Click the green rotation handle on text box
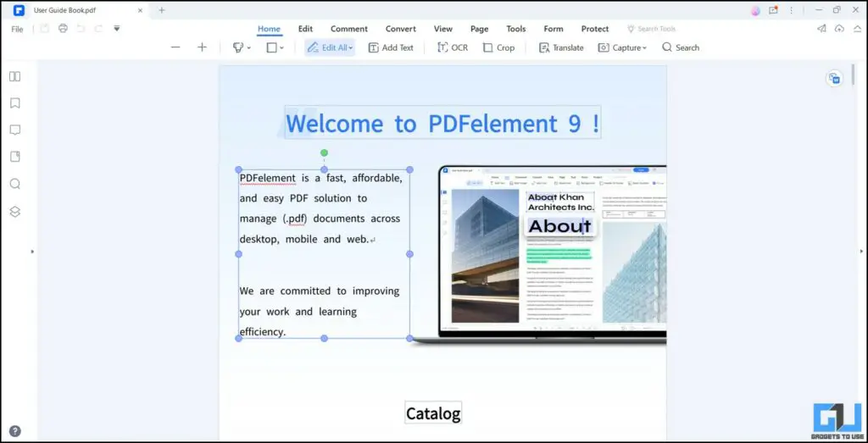This screenshot has height=443, width=868. click(x=324, y=152)
